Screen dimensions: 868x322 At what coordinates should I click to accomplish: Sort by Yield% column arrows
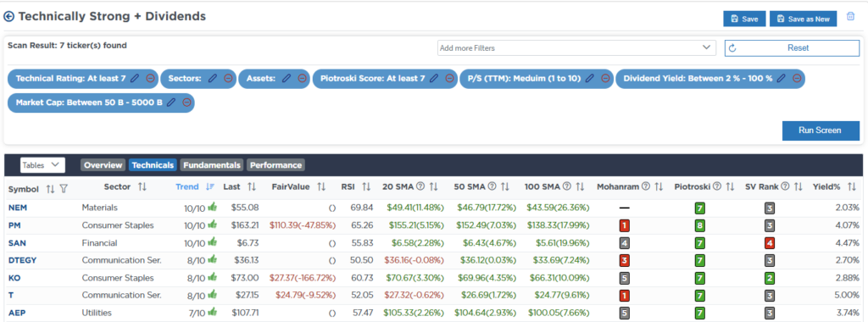tap(852, 187)
